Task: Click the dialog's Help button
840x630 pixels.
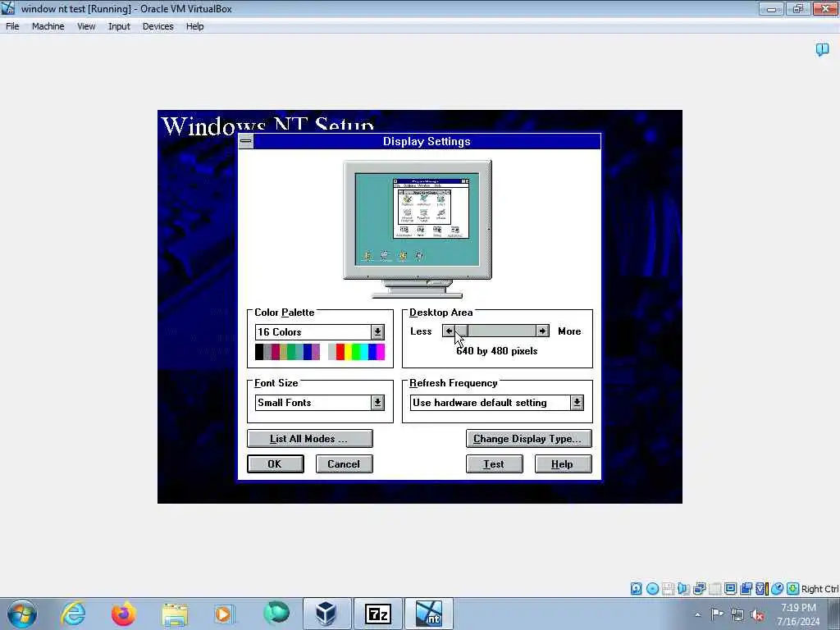Action: [x=563, y=464]
